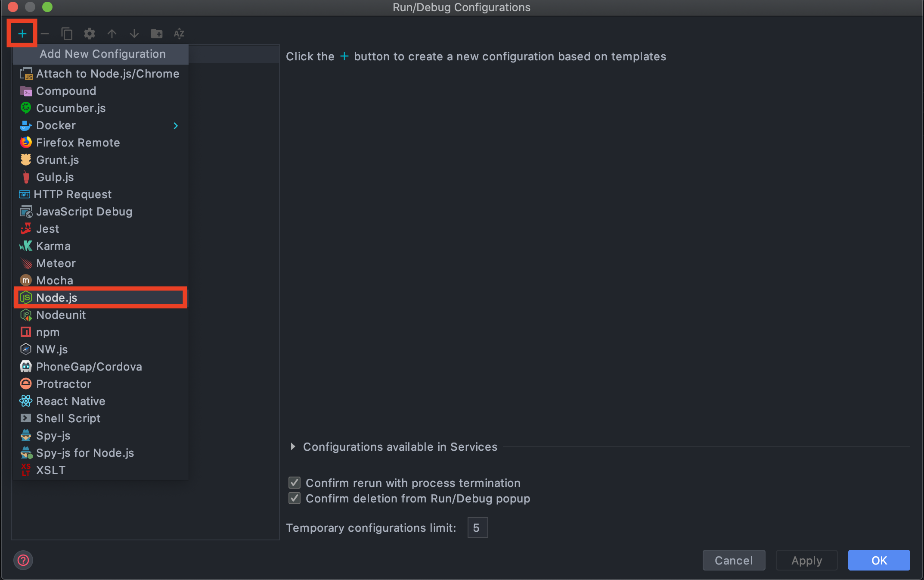This screenshot has width=924, height=580.
Task: Click the Temporary configurations limit field
Action: 478,527
